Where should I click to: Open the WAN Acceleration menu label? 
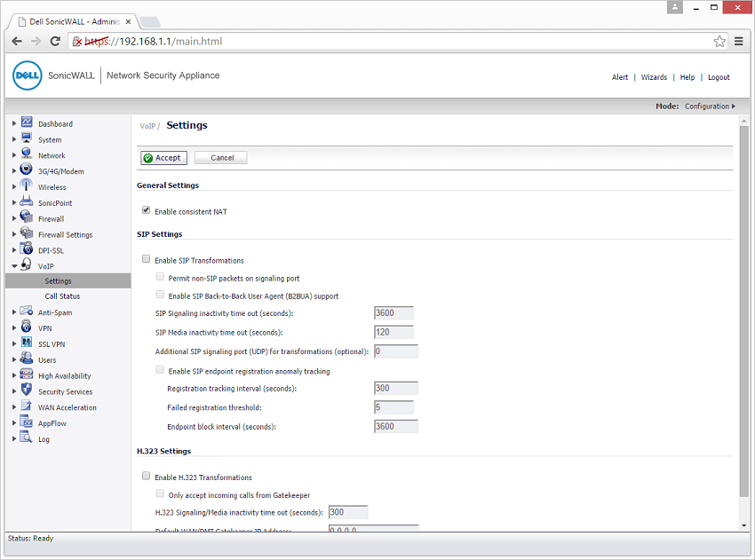click(68, 408)
